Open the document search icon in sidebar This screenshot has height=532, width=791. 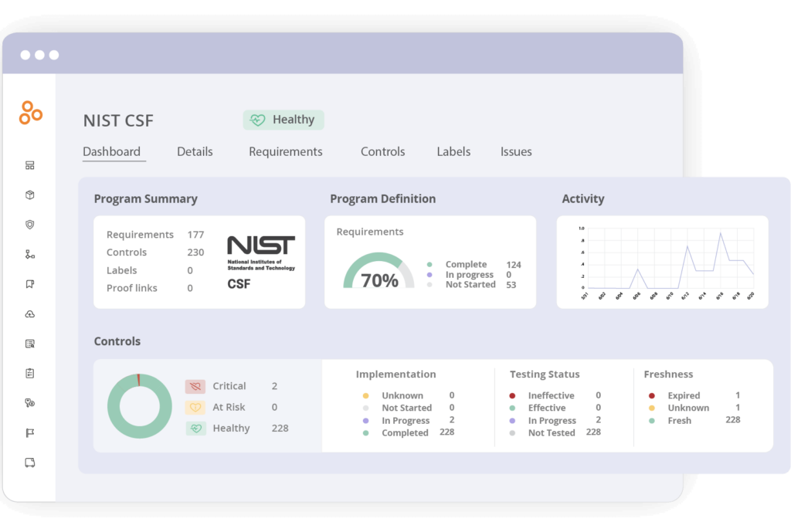tap(29, 343)
